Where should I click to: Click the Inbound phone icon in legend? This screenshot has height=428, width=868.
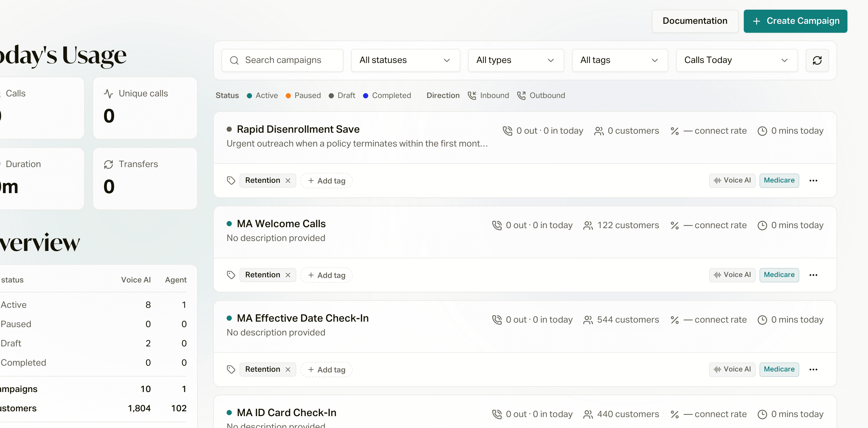point(472,95)
